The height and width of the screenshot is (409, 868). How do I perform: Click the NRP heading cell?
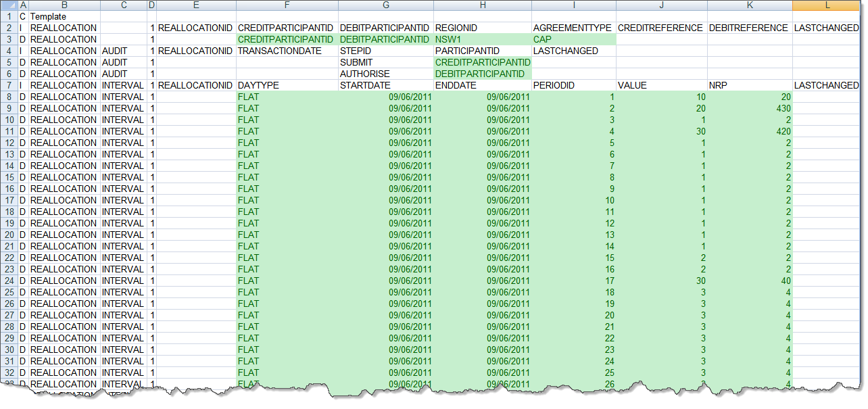click(749, 86)
